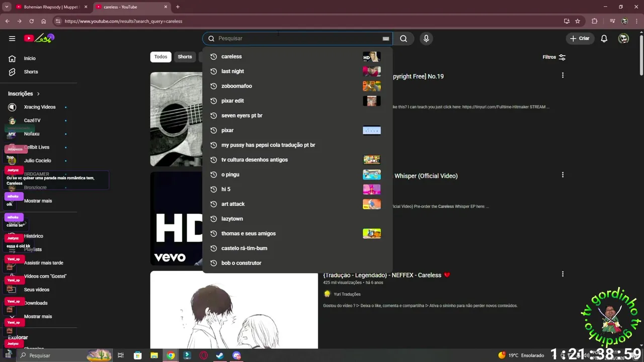Expand Mostrar mais below Downloads
The width and height of the screenshot is (644, 362).
[38, 317]
